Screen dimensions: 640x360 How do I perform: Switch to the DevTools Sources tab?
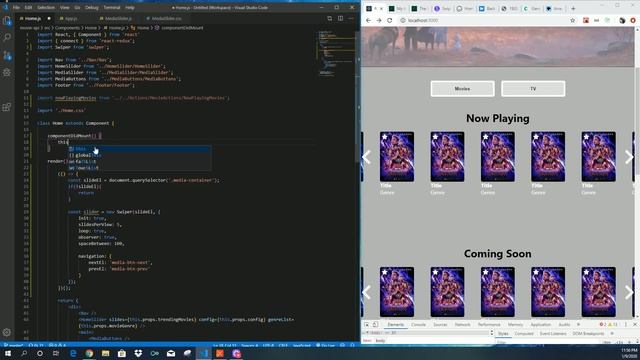440,324
